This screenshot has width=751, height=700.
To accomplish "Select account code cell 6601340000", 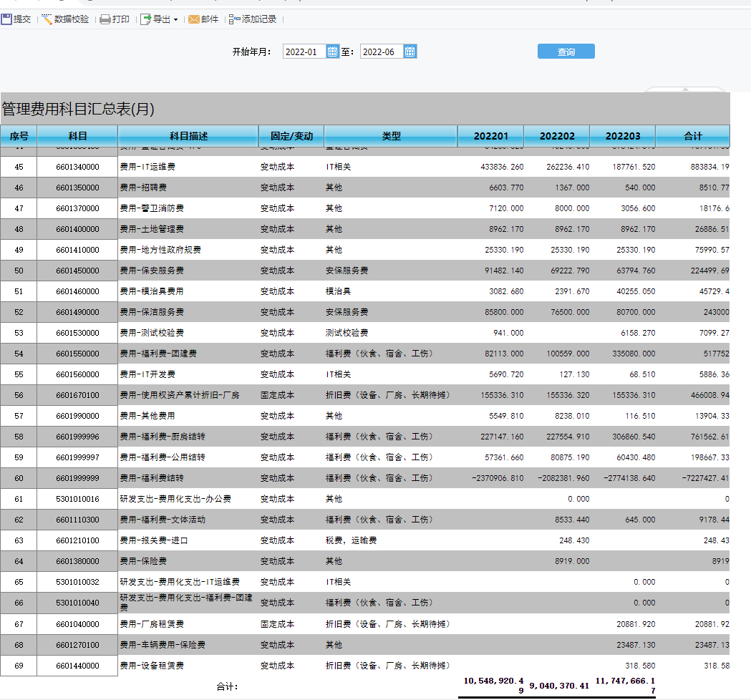I will click(77, 167).
